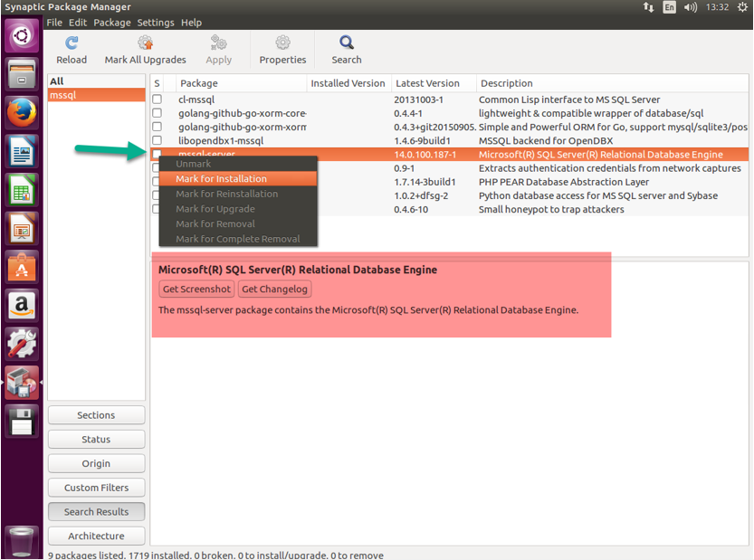Open the Amazon launcher icon
The height and width of the screenshot is (560, 754).
(22, 306)
